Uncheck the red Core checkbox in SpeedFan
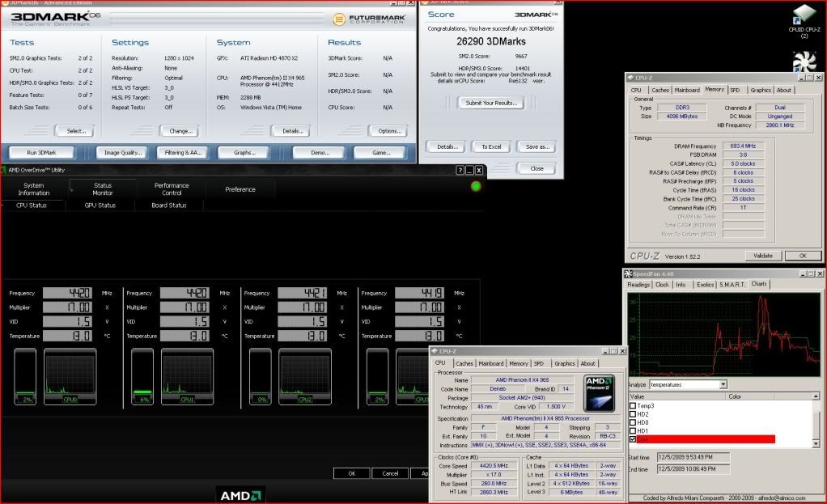The width and height of the screenshot is (827, 504). coord(633,439)
